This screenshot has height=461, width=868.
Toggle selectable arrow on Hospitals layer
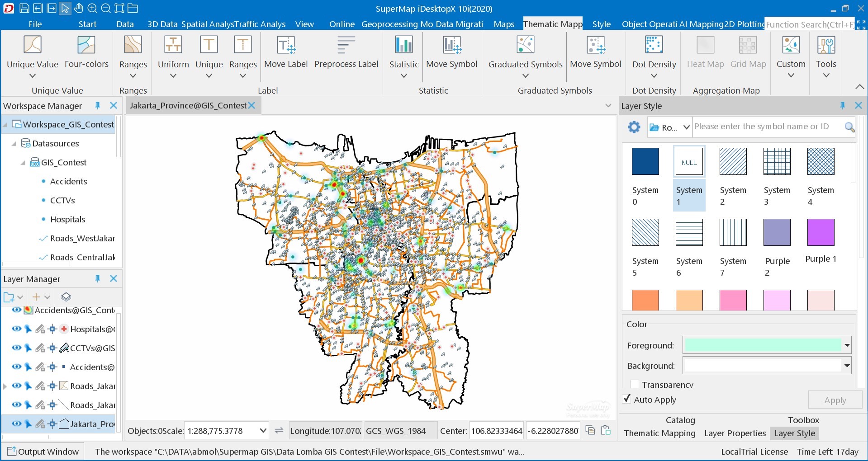tap(28, 329)
